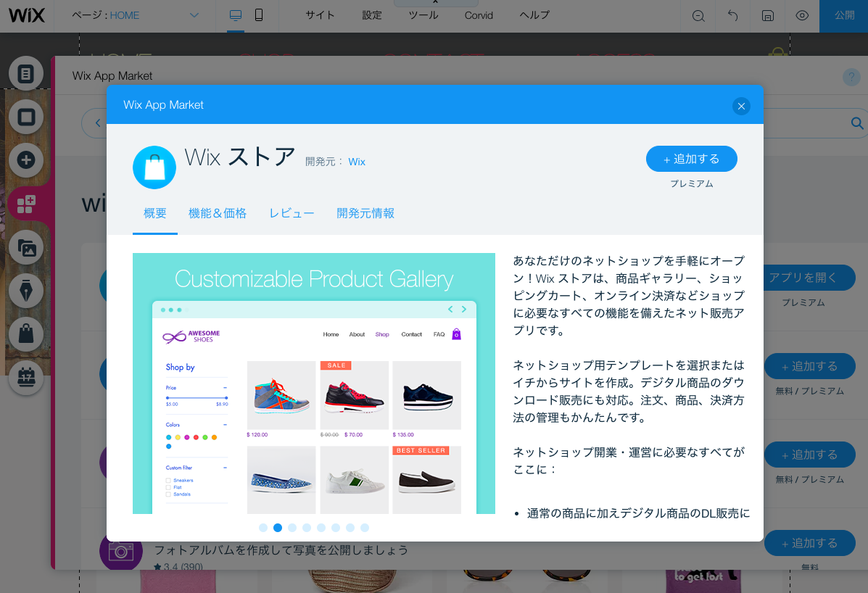Go to sixth carousel slide dot
Viewport: 868px width, 593px height.
click(336, 528)
